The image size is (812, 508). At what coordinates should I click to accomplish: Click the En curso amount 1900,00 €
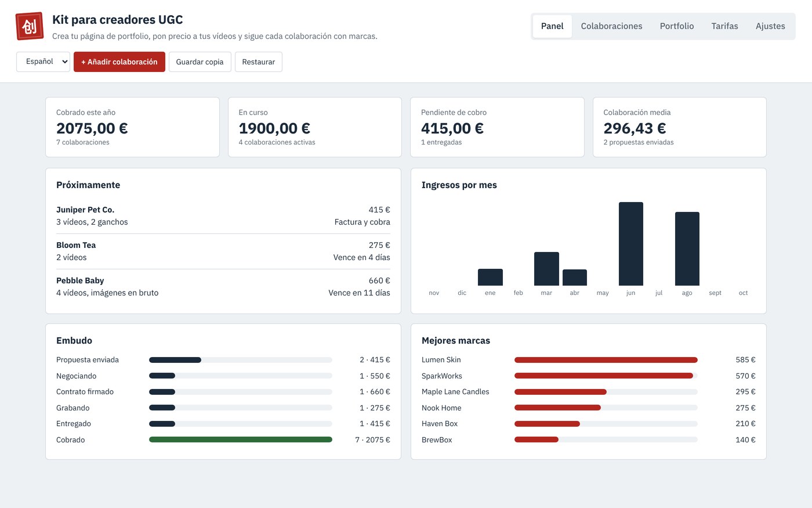274,128
